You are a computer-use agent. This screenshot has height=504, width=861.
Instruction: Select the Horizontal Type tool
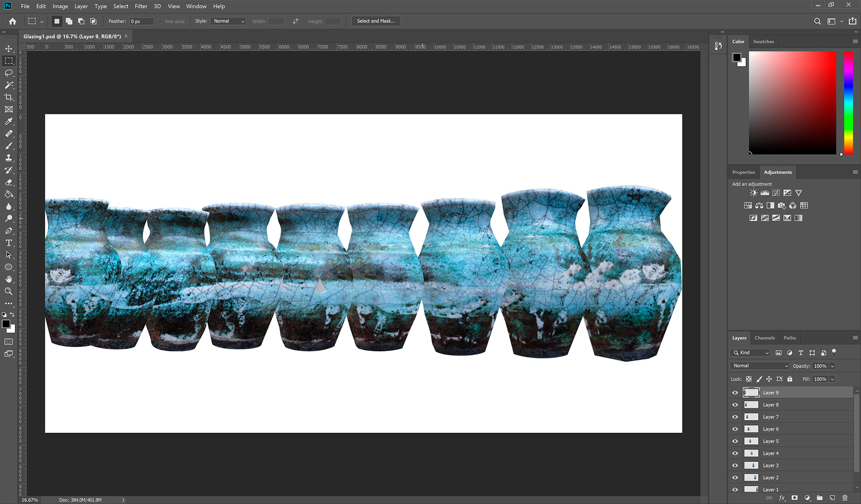pyautogui.click(x=9, y=243)
